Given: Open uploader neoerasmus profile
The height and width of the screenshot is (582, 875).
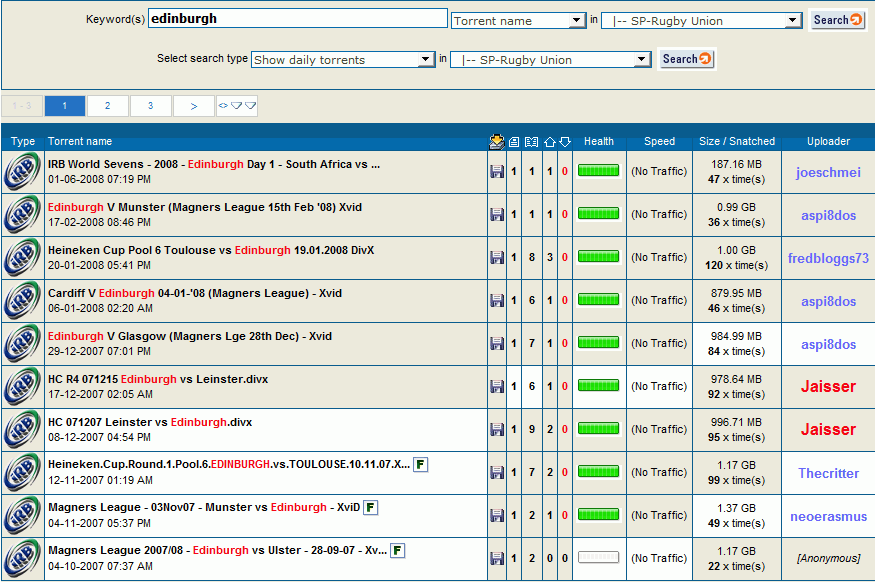Looking at the screenshot, I should [x=828, y=516].
